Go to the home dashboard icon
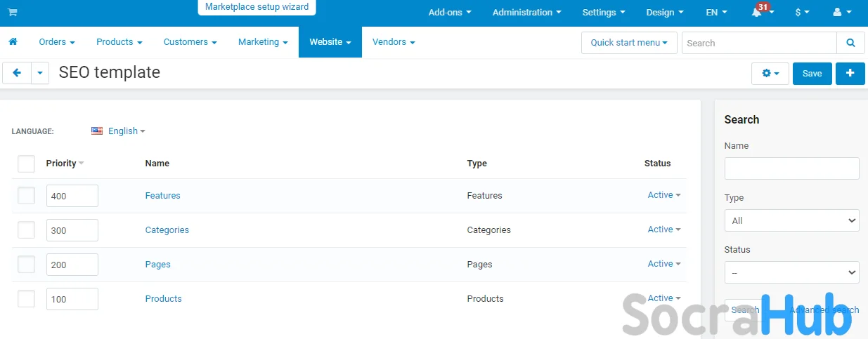Screen dimensions: 868x339 coord(13,42)
